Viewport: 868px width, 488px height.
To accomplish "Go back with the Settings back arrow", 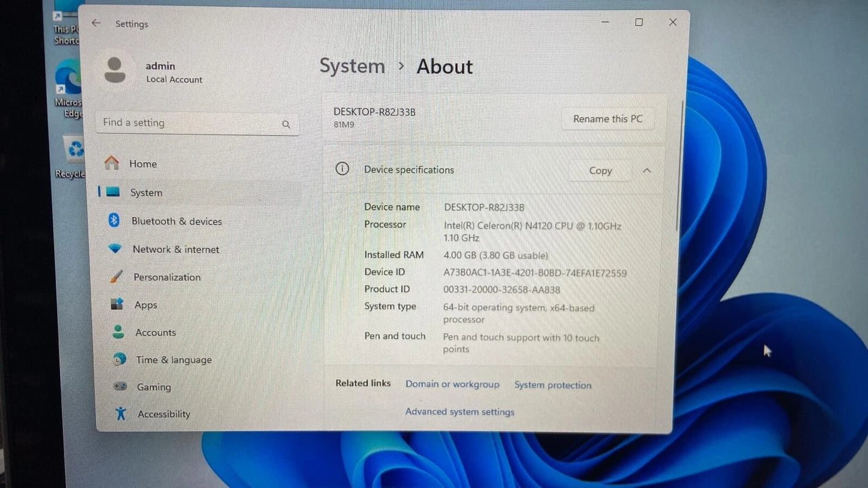I will [x=96, y=23].
